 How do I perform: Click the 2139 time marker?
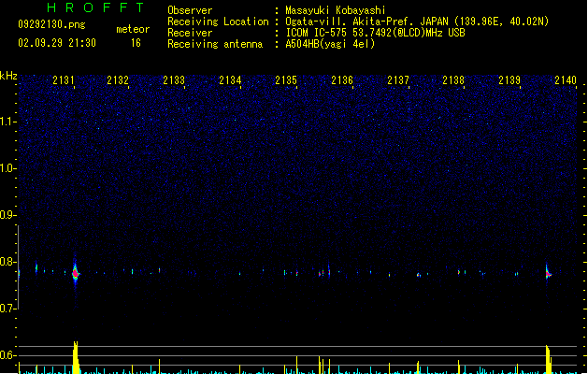tap(509, 80)
